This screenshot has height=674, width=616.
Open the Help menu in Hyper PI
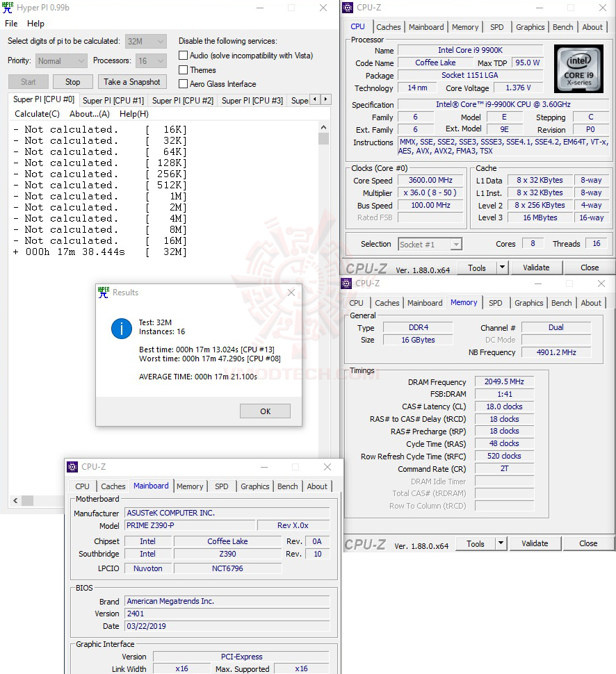click(35, 24)
